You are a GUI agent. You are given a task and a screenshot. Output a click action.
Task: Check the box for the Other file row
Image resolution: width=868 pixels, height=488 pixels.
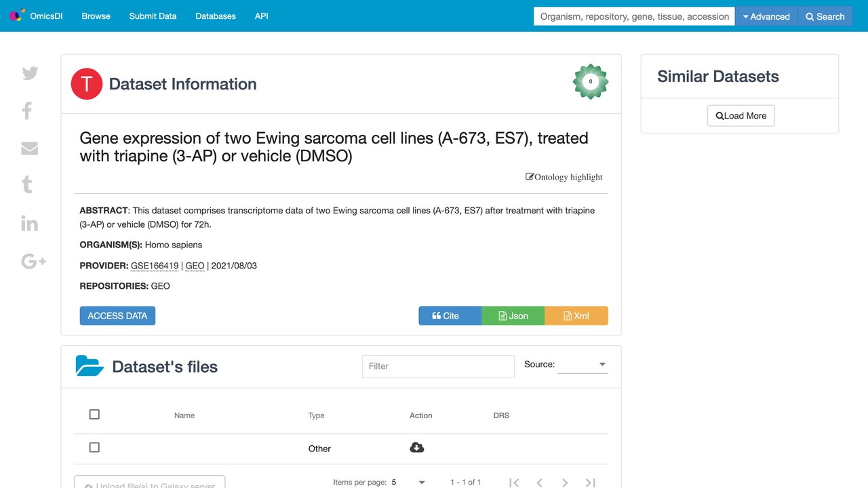[94, 447]
